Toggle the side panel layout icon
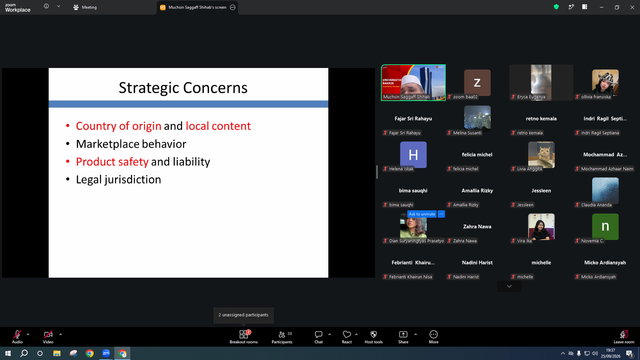Screen dimensions: 640x360 pos(585,7)
